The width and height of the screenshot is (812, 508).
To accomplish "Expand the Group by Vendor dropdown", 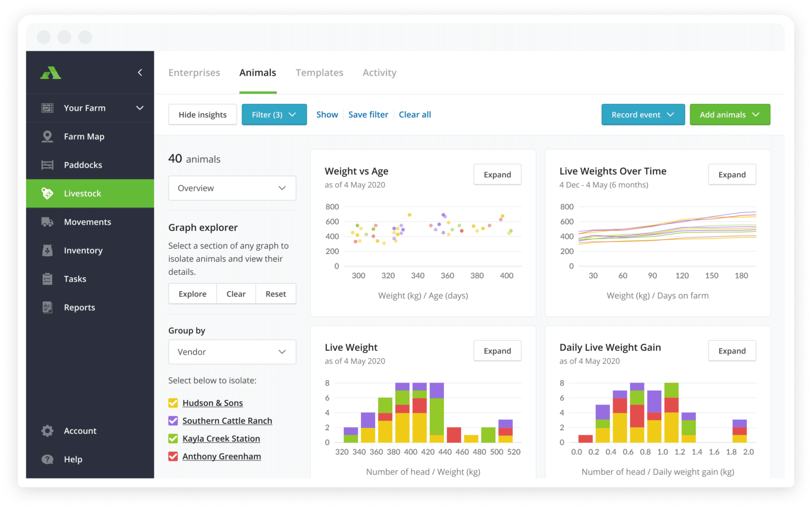I will [232, 352].
